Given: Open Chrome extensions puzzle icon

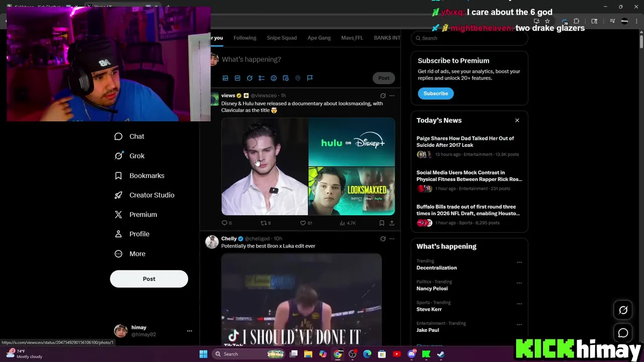Looking at the screenshot, I should [577, 21].
